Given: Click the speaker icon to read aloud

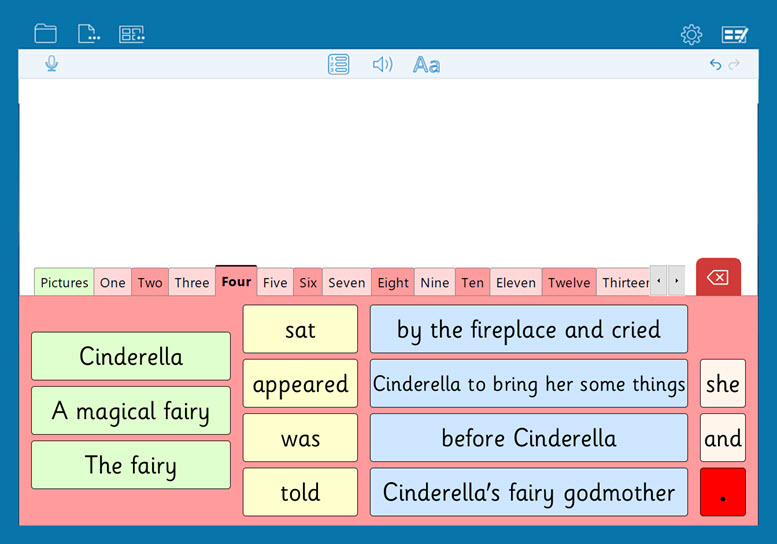Looking at the screenshot, I should tap(382, 65).
